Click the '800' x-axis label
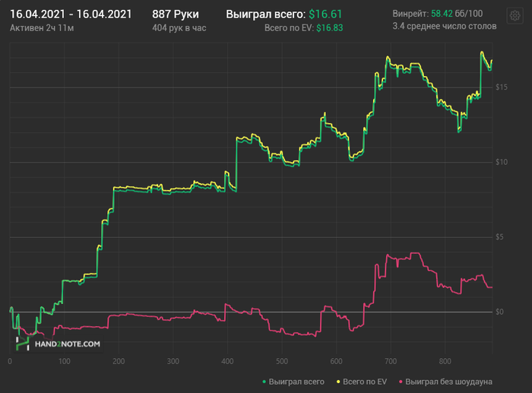 point(445,361)
